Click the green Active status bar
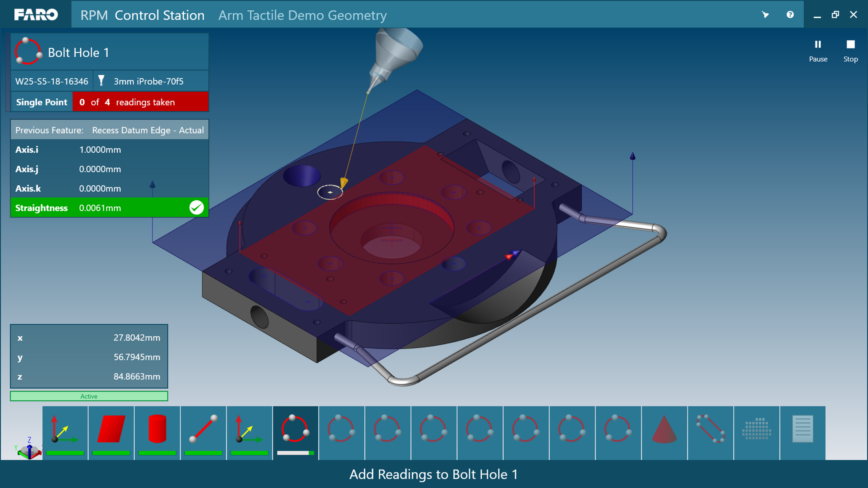Viewport: 868px width, 488px height. point(89,396)
